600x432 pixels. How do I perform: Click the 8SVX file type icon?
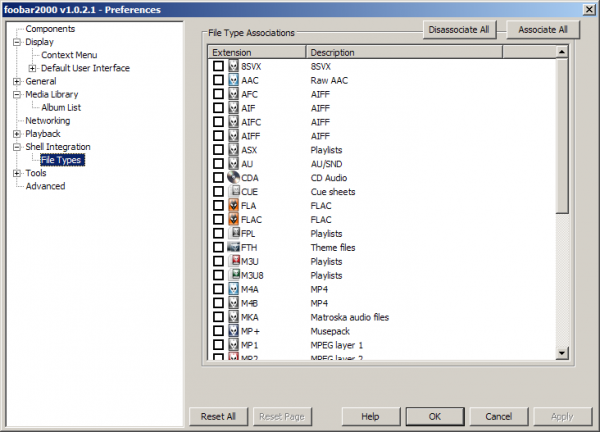(233, 66)
